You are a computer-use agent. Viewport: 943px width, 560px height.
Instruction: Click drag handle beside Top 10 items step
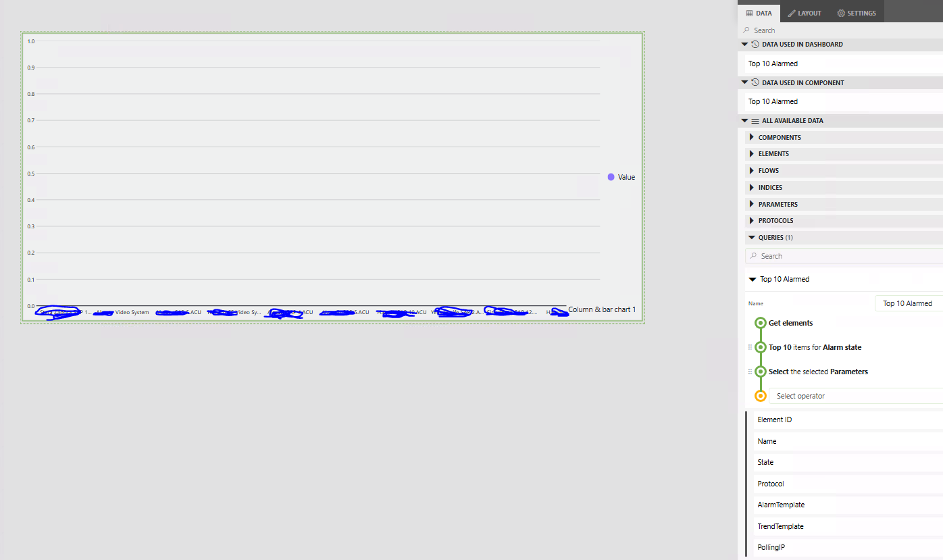[750, 347]
